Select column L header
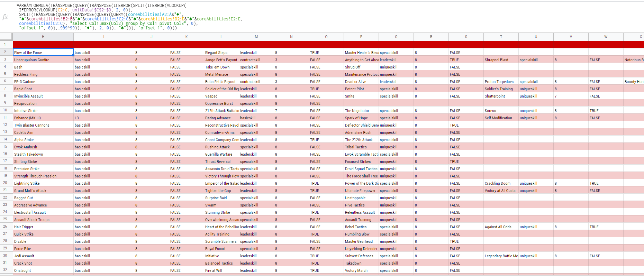 click(221, 37)
